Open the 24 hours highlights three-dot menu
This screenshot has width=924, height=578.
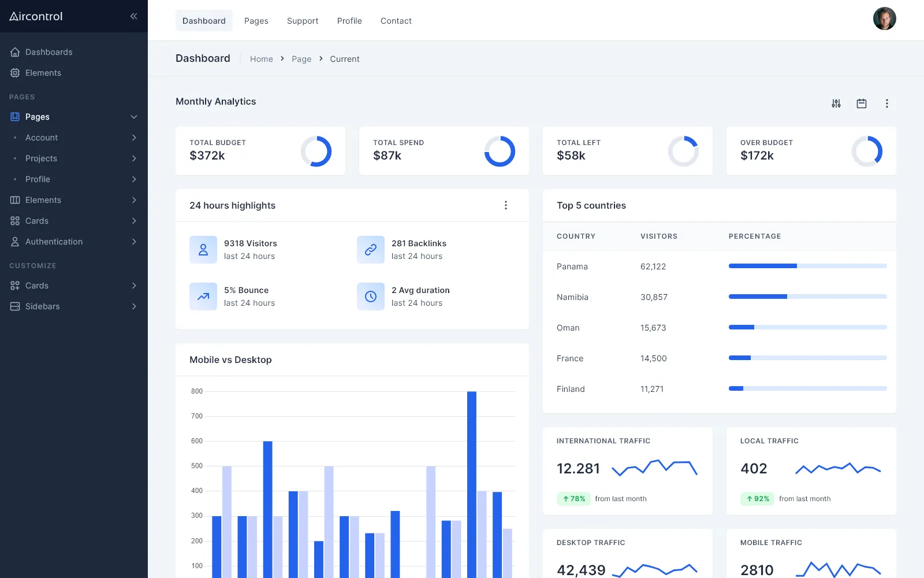click(506, 205)
